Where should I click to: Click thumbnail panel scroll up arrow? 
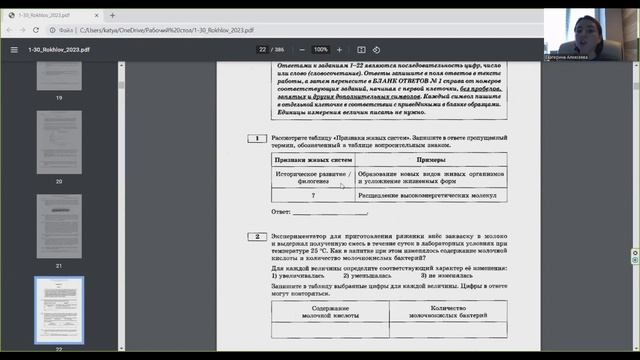click(x=121, y=65)
